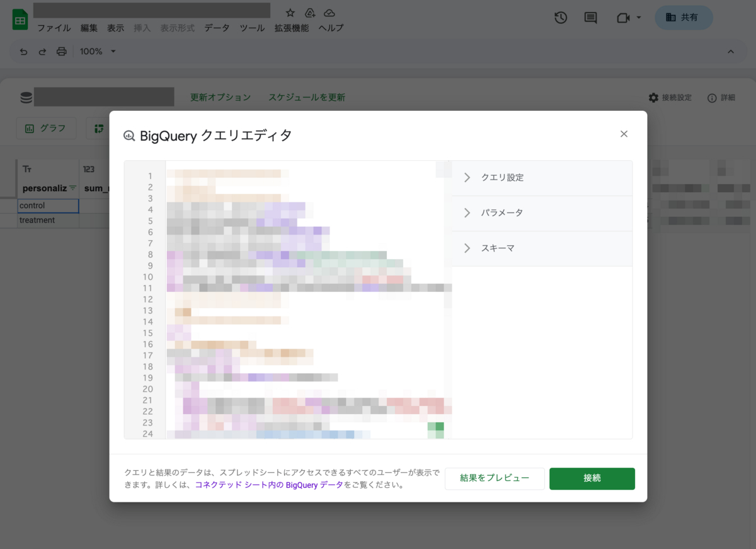Open the 拡張機能 menu
Viewport: 756px width, 549px height.
292,28
